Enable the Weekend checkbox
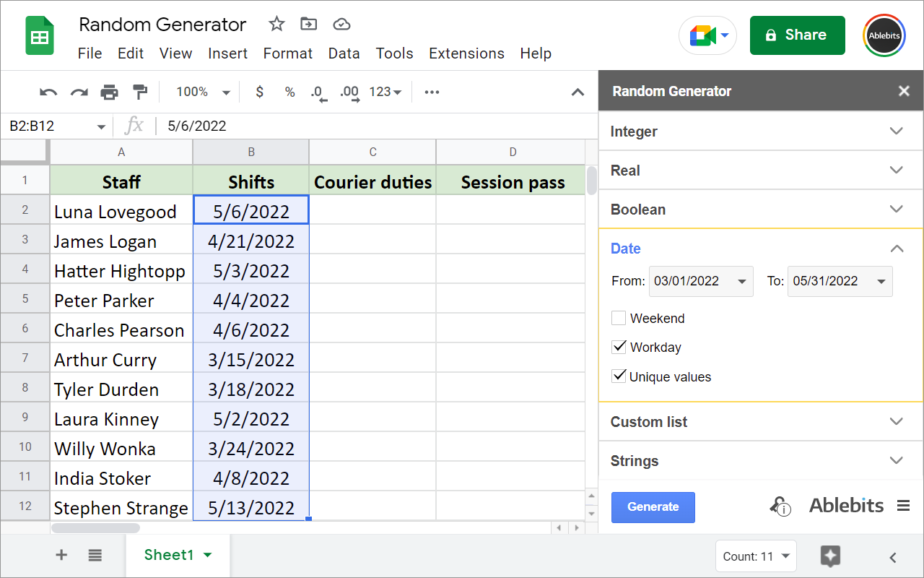This screenshot has width=924, height=578. tap(619, 318)
